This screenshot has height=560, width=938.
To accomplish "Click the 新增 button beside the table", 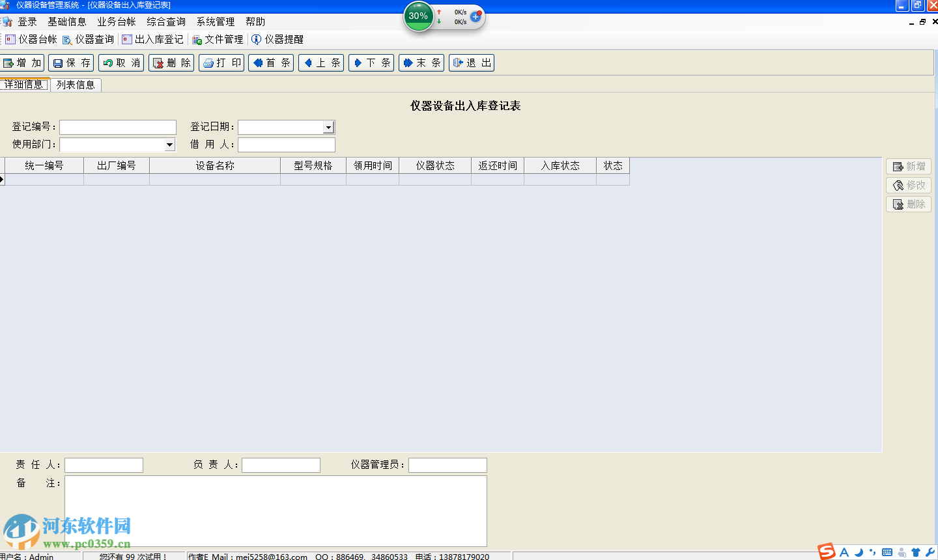I will pyautogui.click(x=909, y=167).
